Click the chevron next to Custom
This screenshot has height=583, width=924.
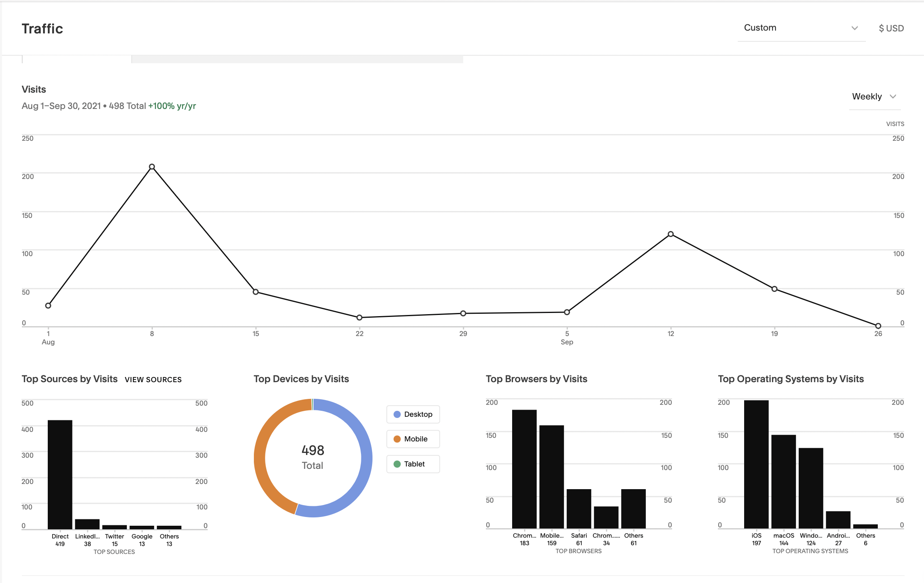854,28
